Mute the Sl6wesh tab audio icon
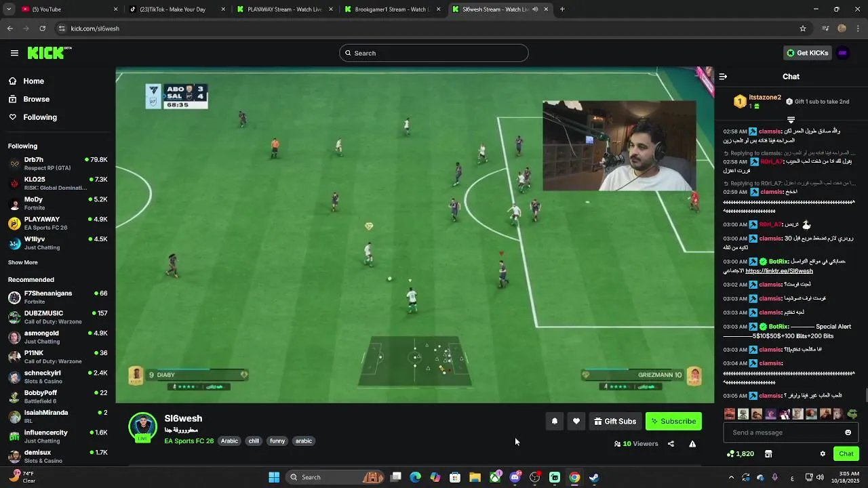The image size is (868, 488). click(535, 9)
